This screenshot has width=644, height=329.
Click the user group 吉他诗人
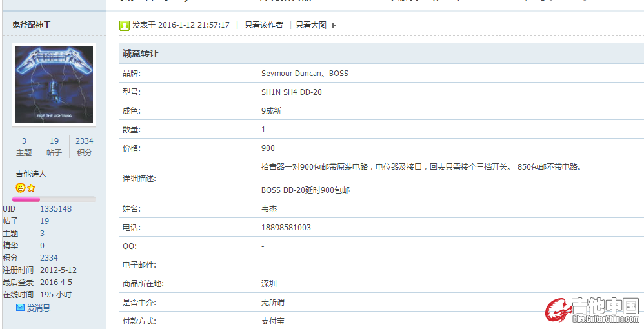[31, 174]
